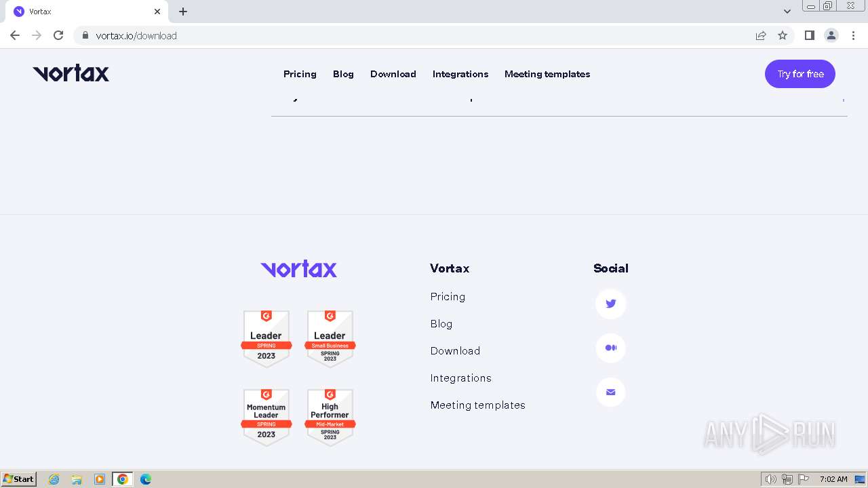Image resolution: width=868 pixels, height=488 pixels.
Task: Open Blog in the top navigation
Action: (343, 74)
